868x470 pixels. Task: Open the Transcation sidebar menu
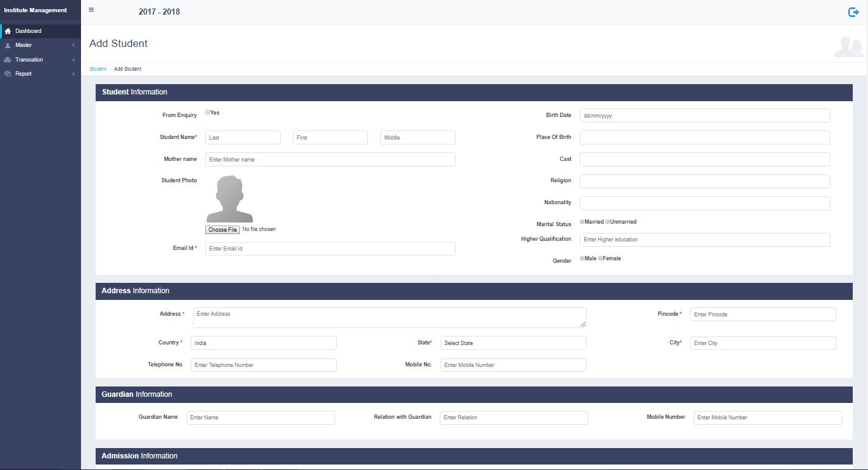(x=29, y=60)
